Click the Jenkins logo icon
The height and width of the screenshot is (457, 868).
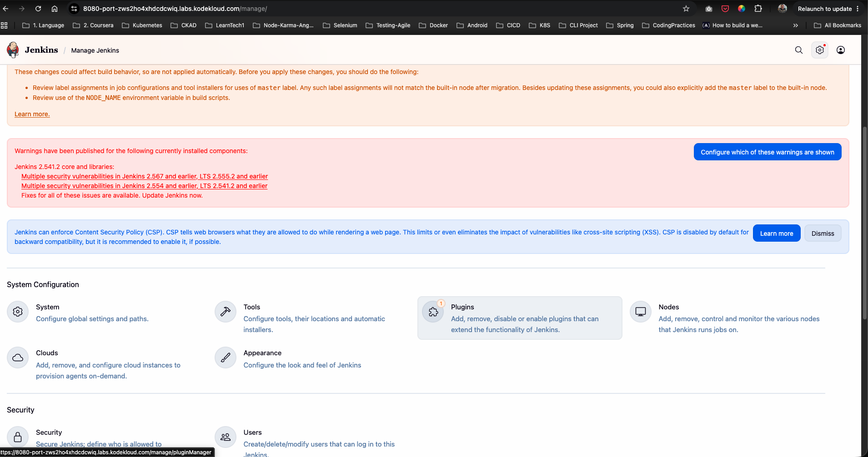pos(13,50)
